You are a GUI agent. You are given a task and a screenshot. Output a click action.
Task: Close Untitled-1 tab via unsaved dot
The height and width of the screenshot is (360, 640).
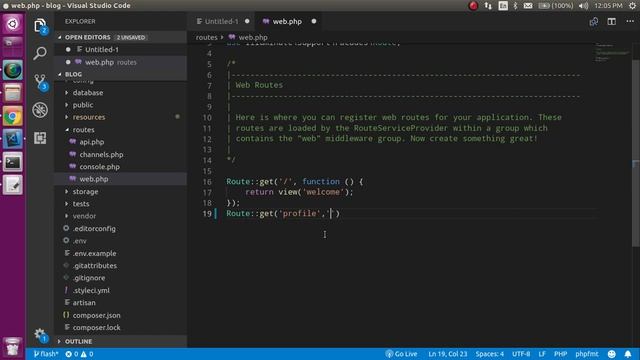coord(247,21)
